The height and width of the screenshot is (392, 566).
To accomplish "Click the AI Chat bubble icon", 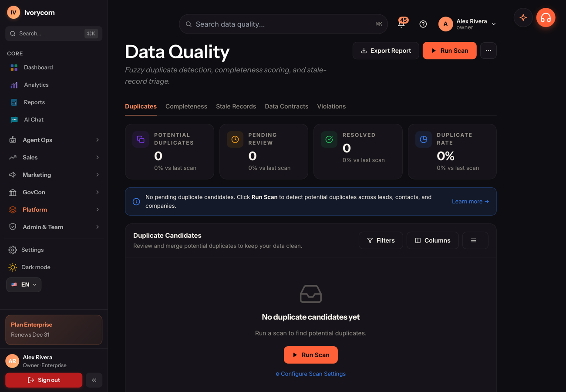I will [x=14, y=120].
